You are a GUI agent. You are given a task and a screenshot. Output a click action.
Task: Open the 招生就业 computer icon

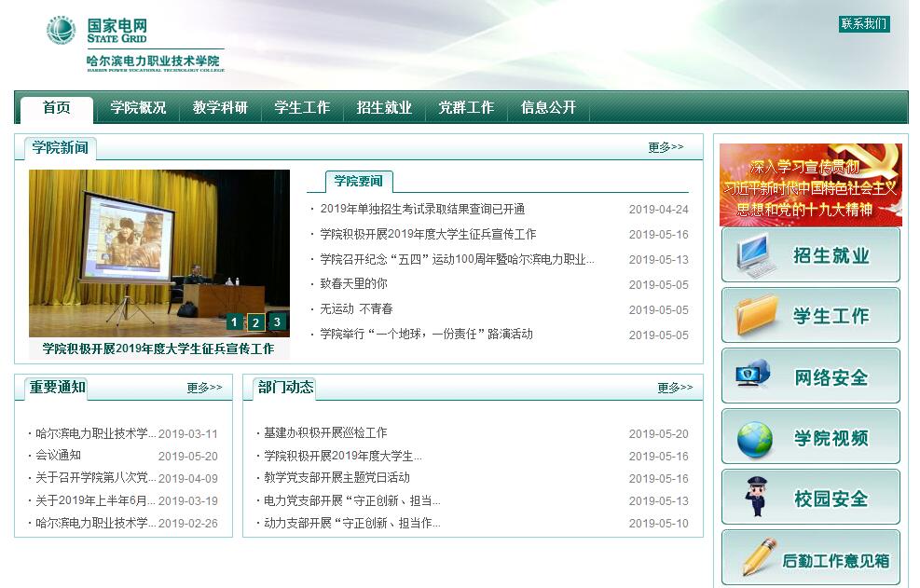coord(756,255)
